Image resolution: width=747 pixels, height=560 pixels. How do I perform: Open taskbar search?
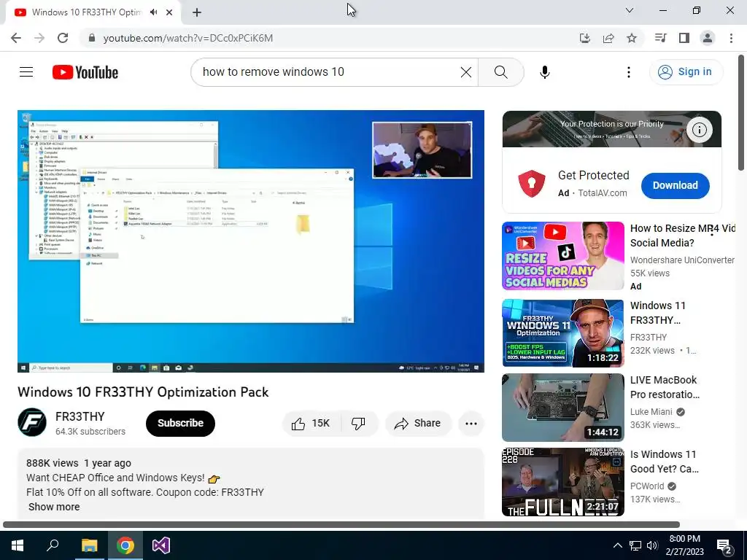(x=53, y=545)
